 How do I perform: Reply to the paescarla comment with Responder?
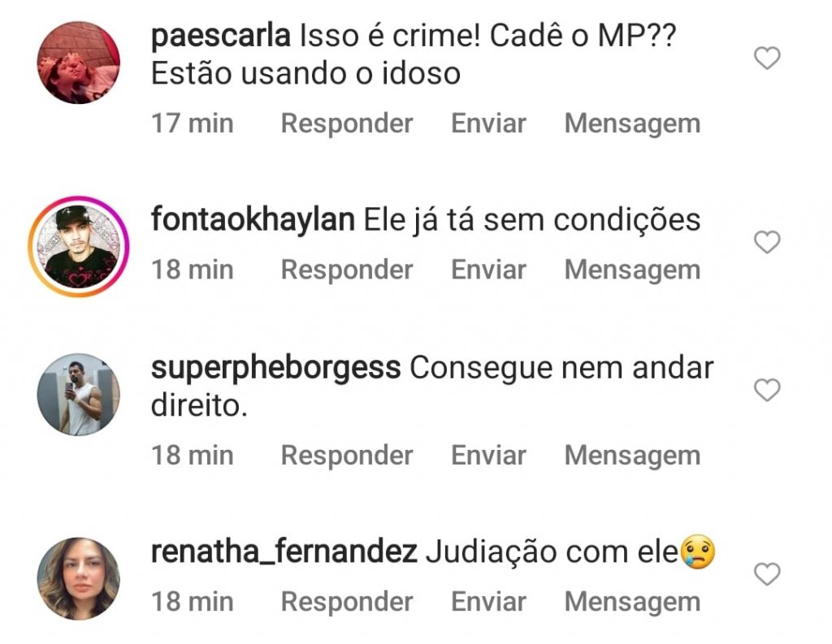[x=346, y=123]
